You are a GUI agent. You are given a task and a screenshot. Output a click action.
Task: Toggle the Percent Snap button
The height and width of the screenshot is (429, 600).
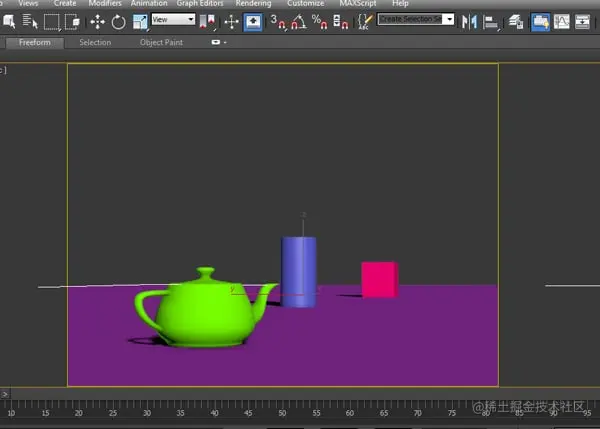[x=320, y=22]
